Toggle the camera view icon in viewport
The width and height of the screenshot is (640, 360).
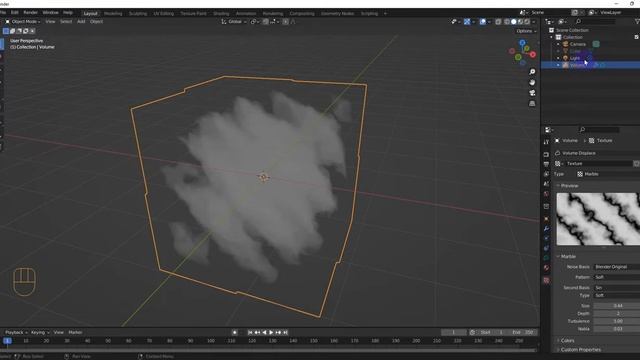coord(532,93)
